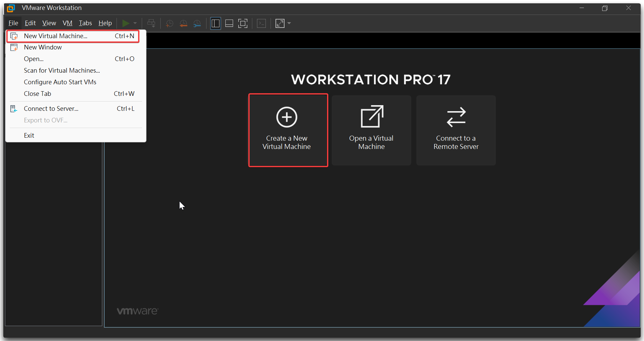Click Connect to a Remote Server tile

tap(456, 130)
